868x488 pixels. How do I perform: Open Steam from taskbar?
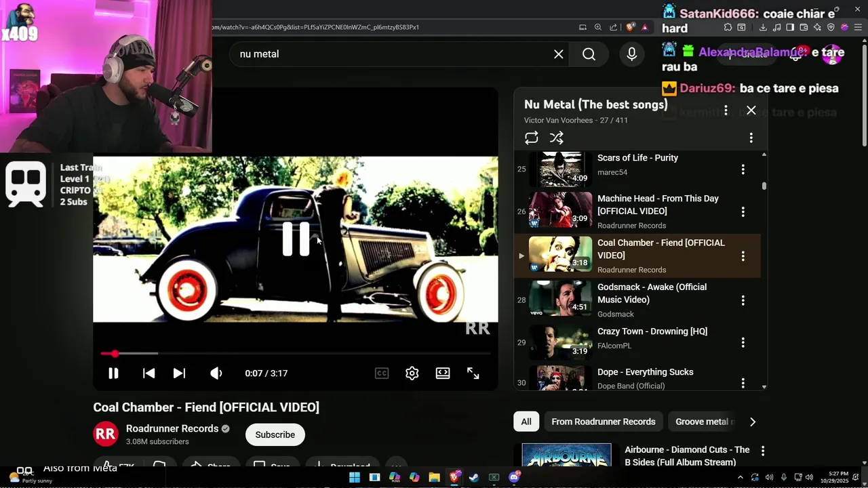pyautogui.click(x=474, y=477)
